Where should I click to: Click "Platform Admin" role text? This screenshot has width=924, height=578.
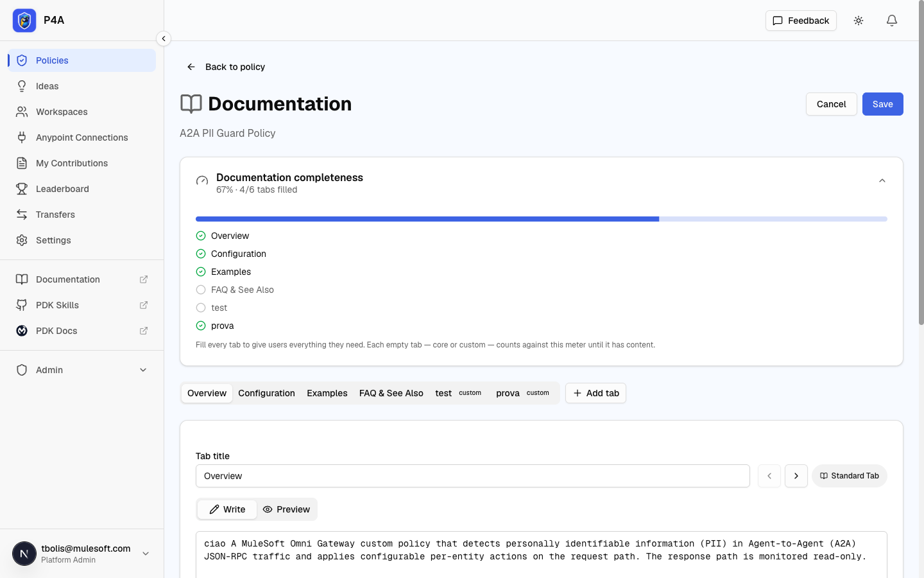pos(68,560)
